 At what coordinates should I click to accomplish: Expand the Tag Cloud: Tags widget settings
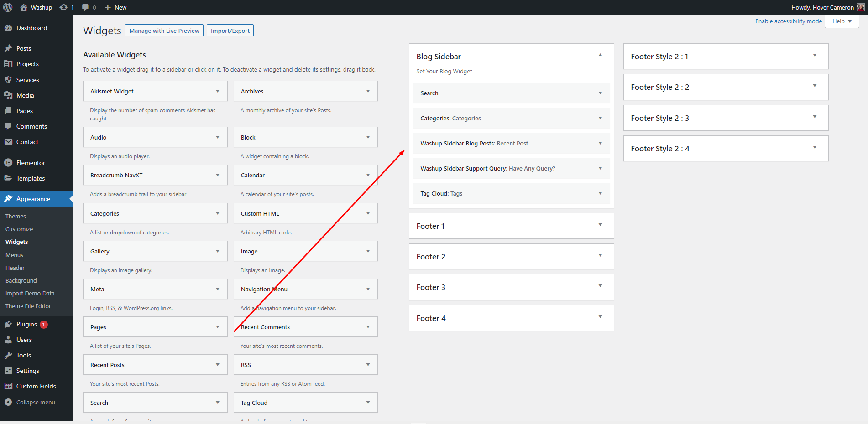click(601, 193)
